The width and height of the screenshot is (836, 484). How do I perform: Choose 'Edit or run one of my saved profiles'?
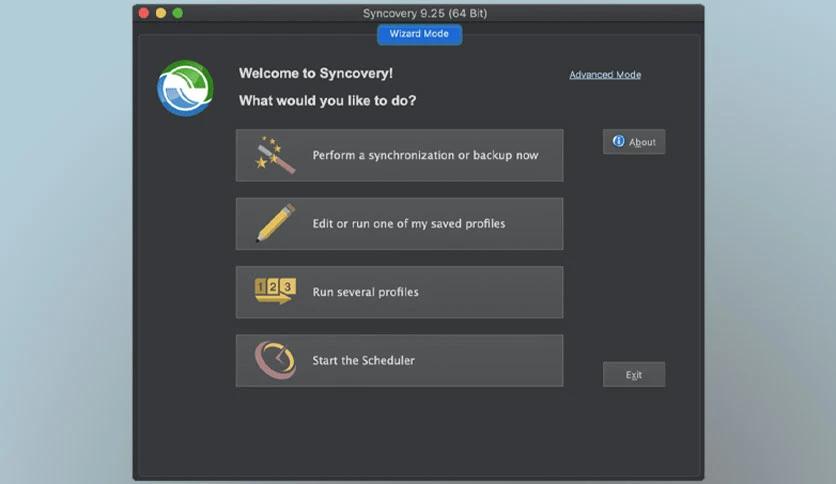pos(408,224)
